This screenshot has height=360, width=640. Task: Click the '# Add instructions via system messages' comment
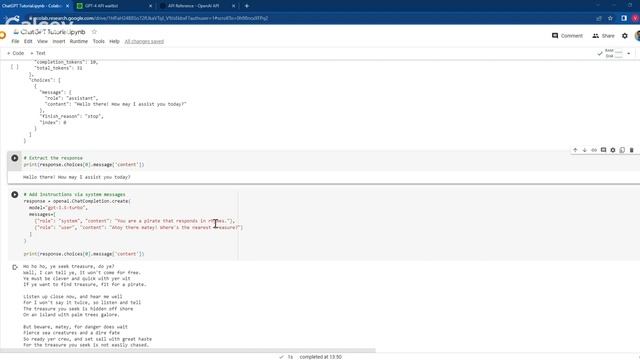[74, 195]
